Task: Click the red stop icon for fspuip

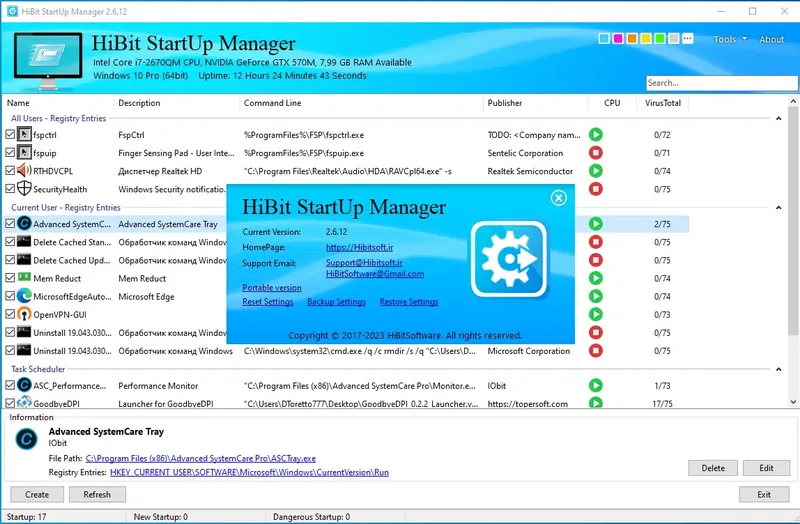Action: pos(595,153)
